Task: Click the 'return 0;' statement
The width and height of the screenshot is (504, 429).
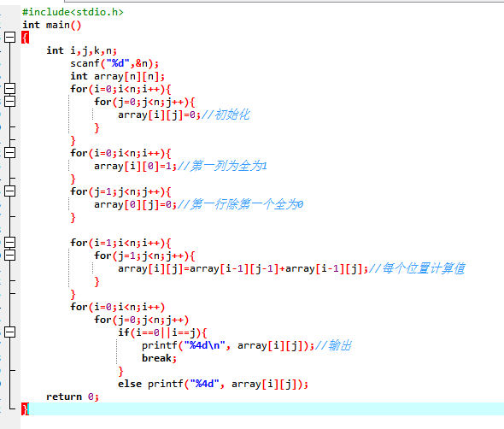Action: 73,397
